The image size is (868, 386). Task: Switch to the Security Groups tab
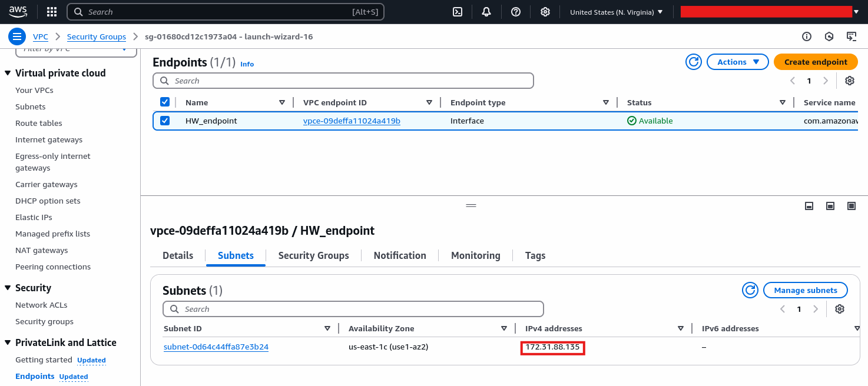pyautogui.click(x=313, y=255)
